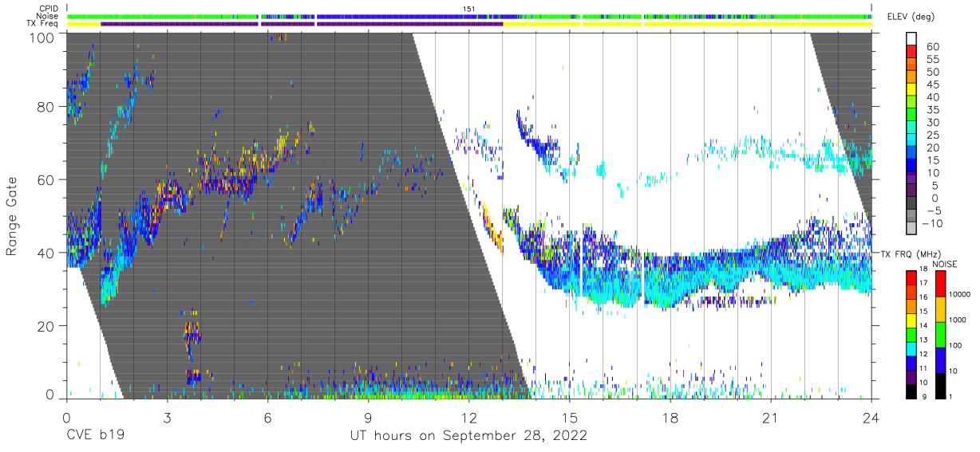
Task: Click the '3' tick label on the UT hours axis
Action: (x=167, y=418)
